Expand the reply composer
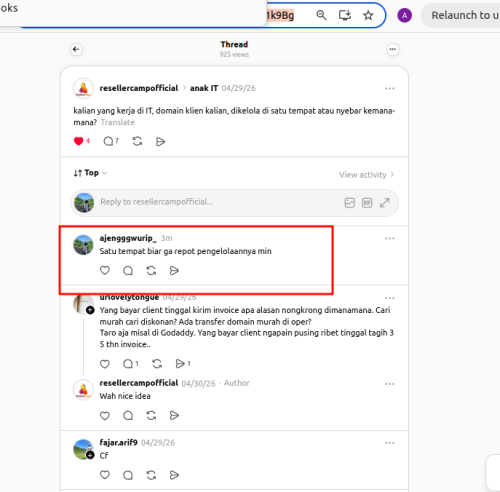Screen dimensions: 500x492 click(385, 203)
